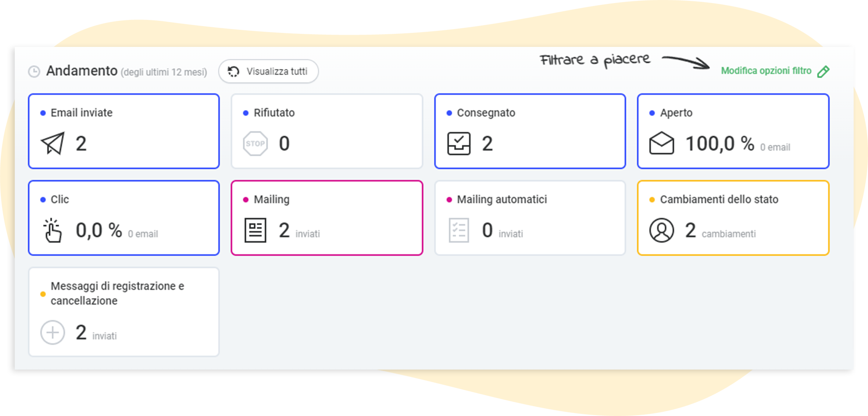Viewport: 868px width, 416px height.
Task: Click the pointing hand icon in Clic
Action: pyautogui.click(x=53, y=230)
